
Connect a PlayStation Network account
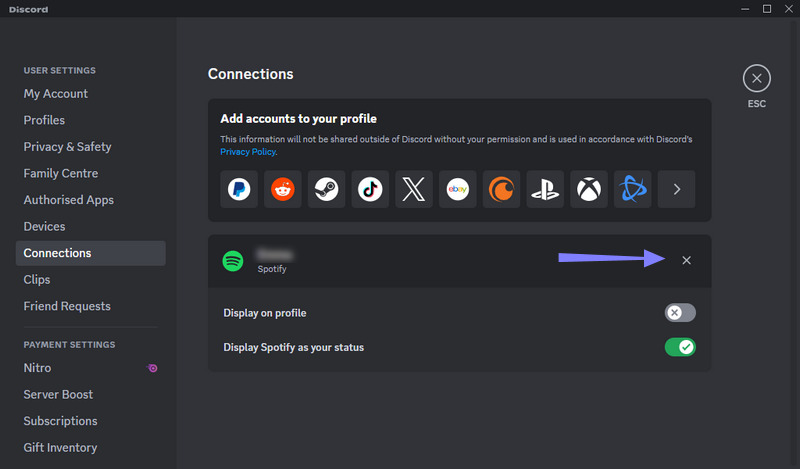pyautogui.click(x=545, y=189)
